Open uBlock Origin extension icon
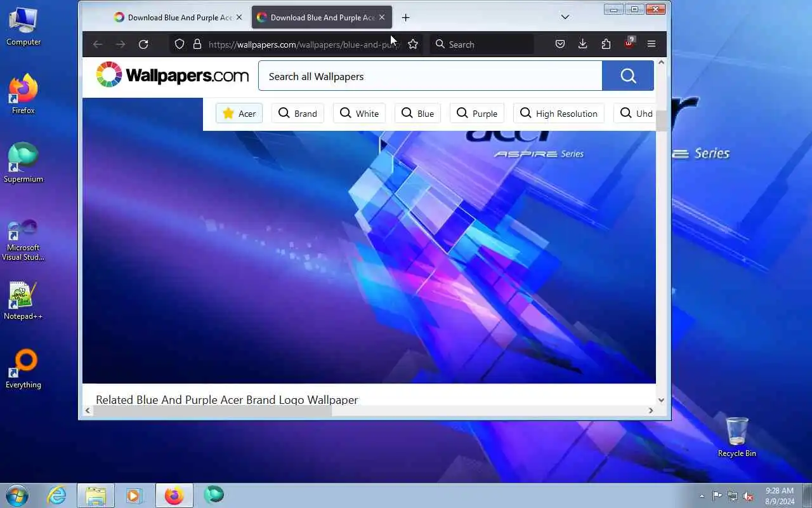The image size is (812, 508). tap(629, 43)
